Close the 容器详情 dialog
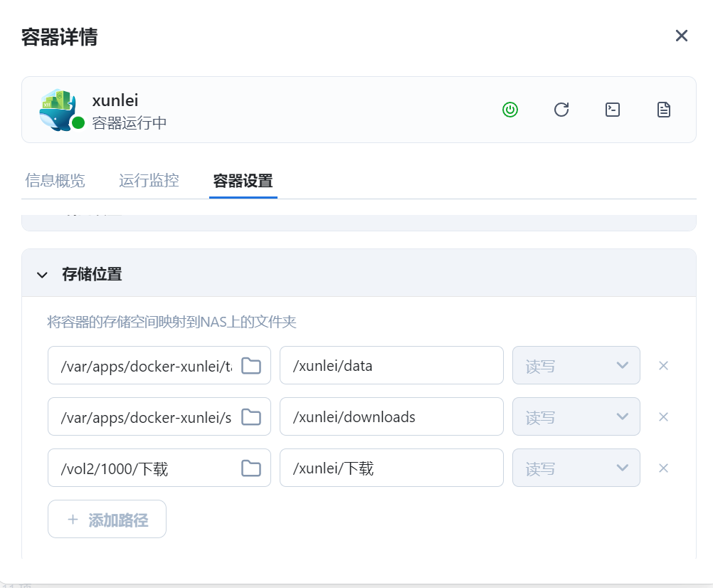This screenshot has width=713, height=588. 681,36
